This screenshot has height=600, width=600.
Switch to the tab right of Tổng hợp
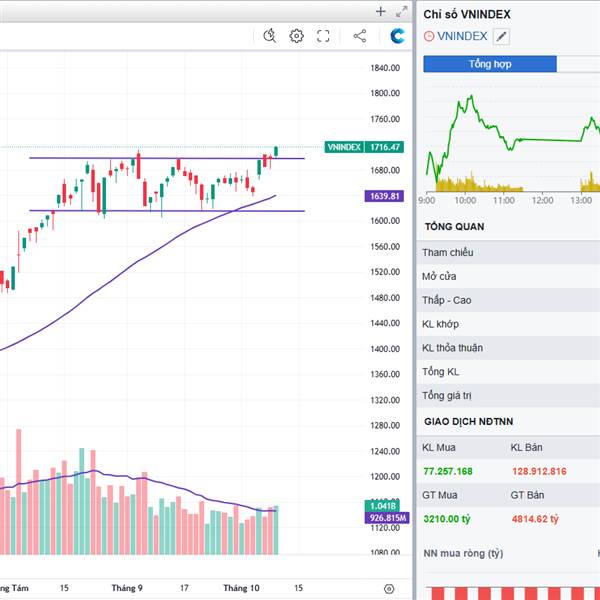point(580,64)
